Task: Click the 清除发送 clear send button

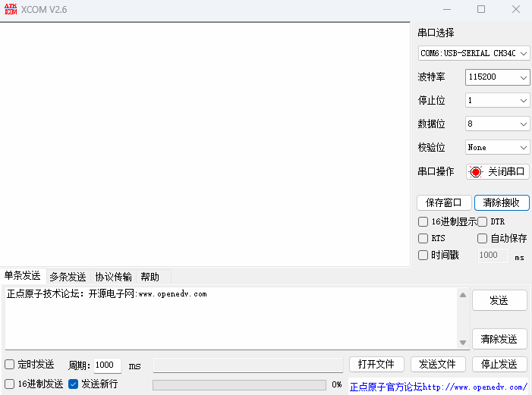Action: pyautogui.click(x=499, y=339)
